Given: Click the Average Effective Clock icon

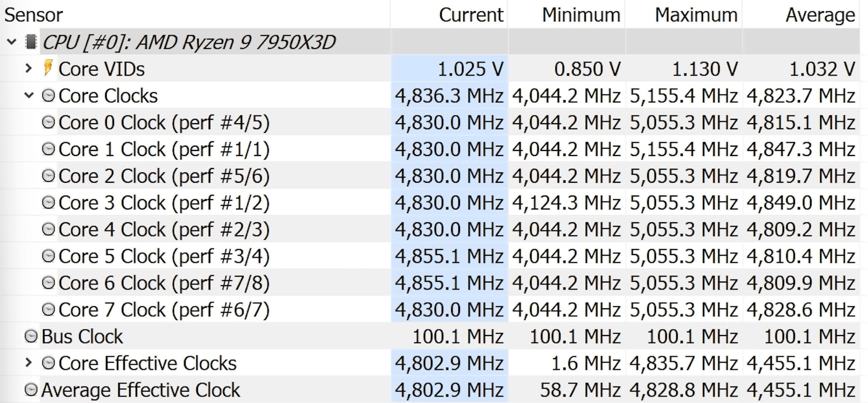Looking at the screenshot, I should pyautogui.click(x=31, y=390).
